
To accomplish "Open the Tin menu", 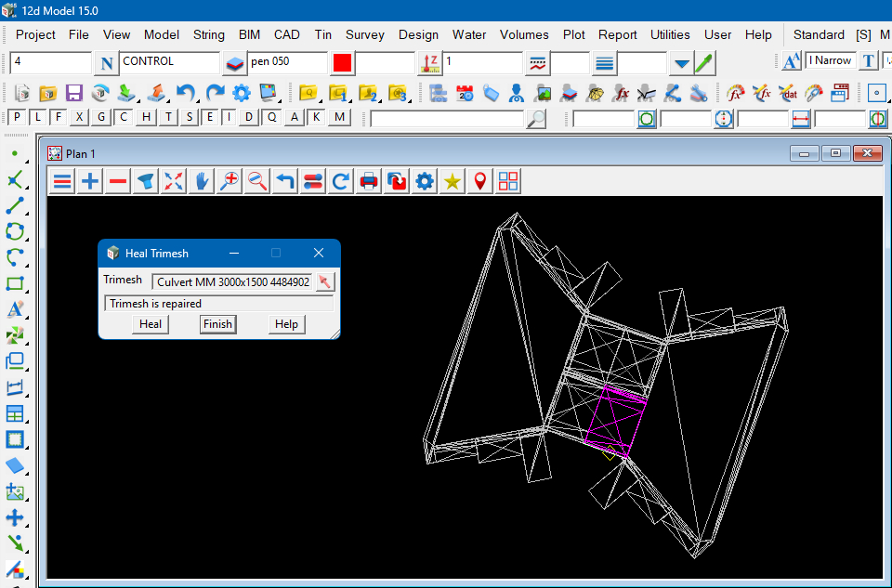I will click(x=322, y=34).
